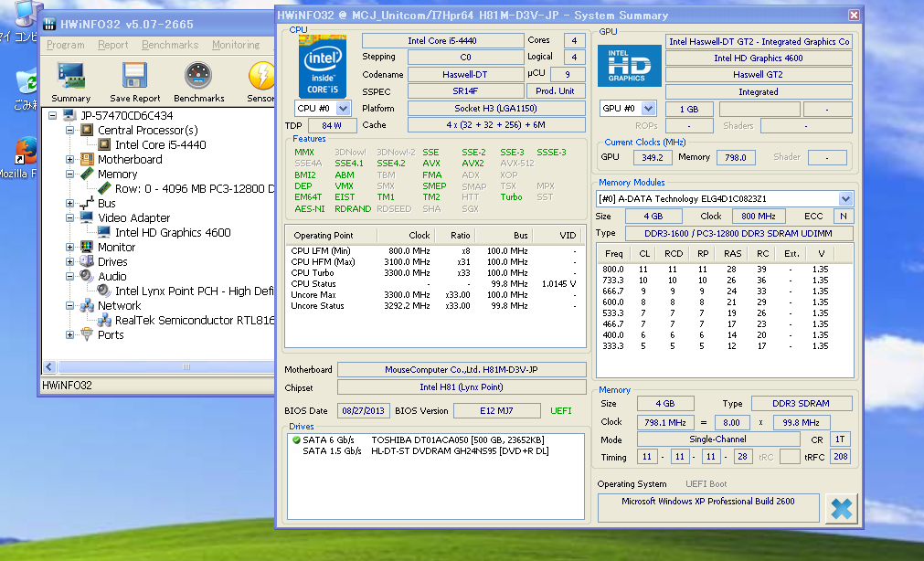Open the Program menu
Viewport: 924px width, 561px height.
(x=66, y=45)
